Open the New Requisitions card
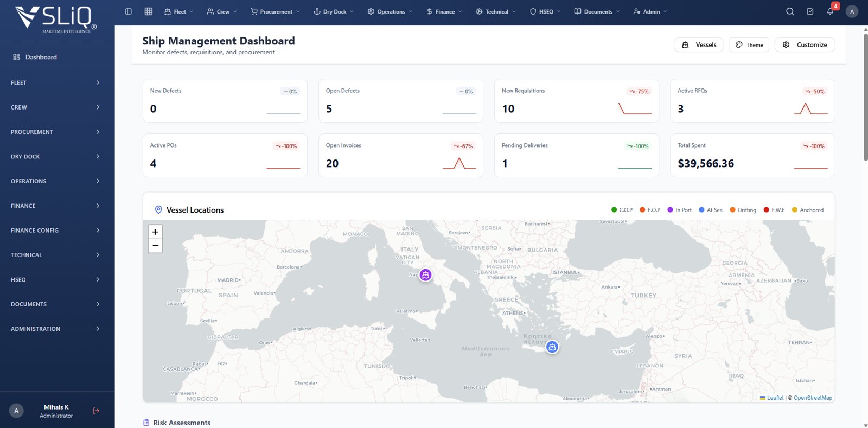 [x=577, y=101]
